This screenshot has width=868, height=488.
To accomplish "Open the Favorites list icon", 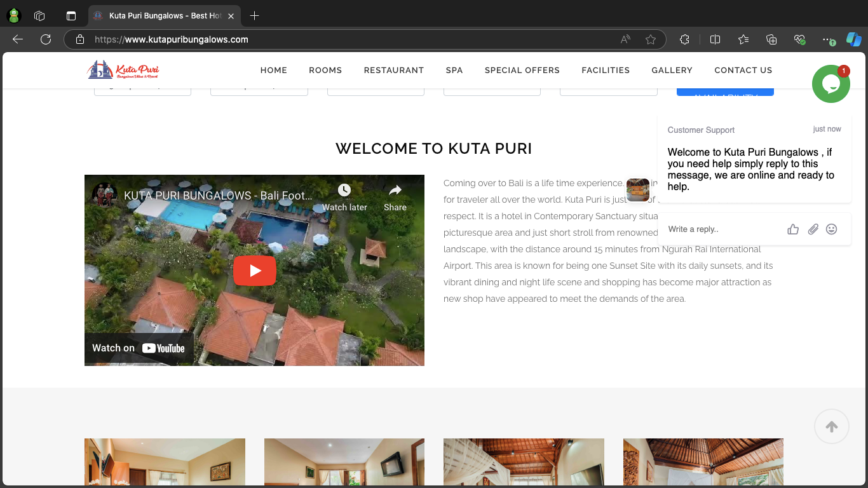I will coord(743,39).
